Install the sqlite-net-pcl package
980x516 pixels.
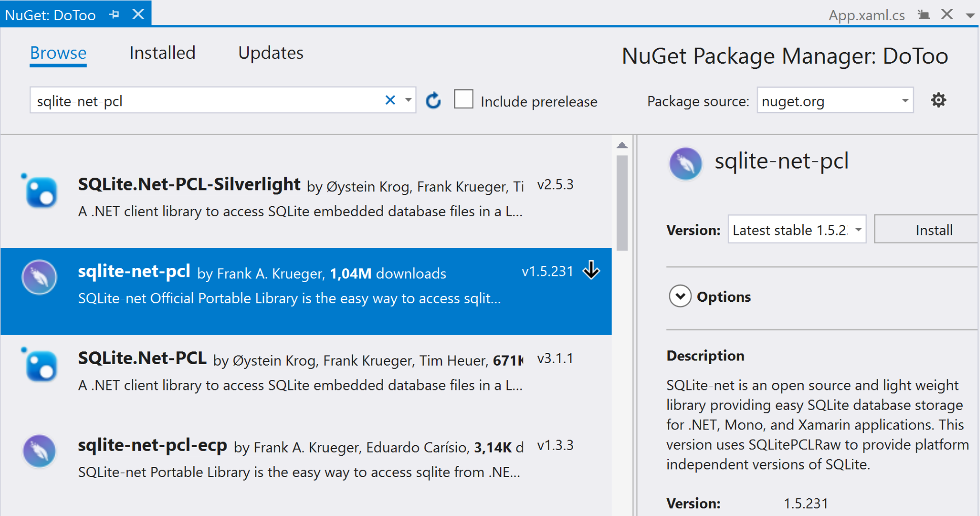[927, 229]
